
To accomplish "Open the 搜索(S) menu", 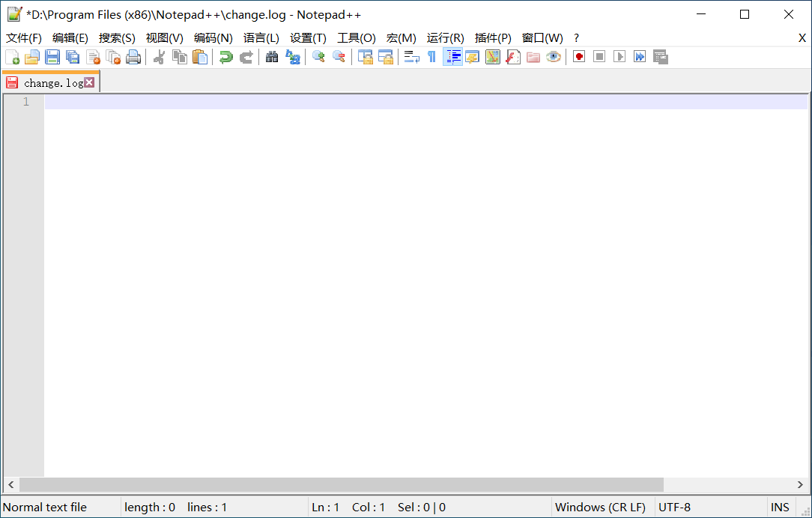I will click(x=117, y=37).
